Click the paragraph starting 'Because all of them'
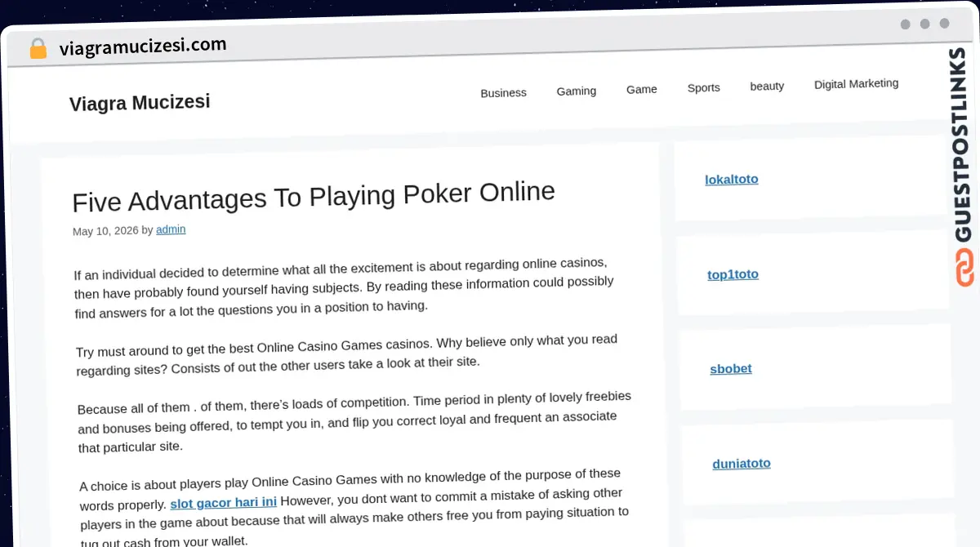This screenshot has height=547, width=980. click(354, 422)
